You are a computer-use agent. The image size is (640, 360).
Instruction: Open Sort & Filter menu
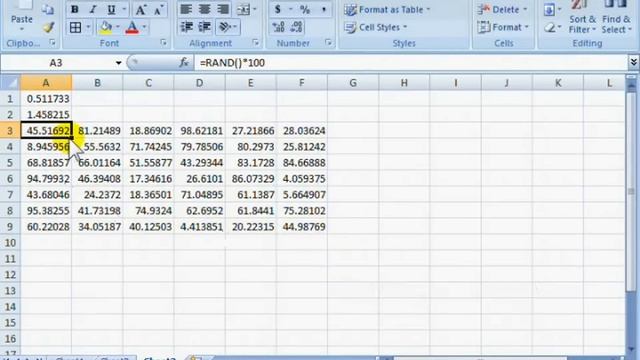[582, 19]
